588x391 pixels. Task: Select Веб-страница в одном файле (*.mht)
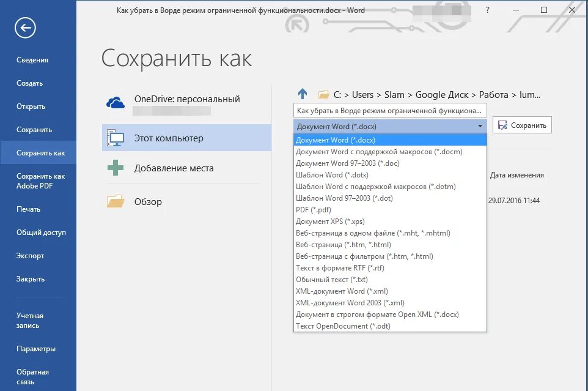pos(390,233)
